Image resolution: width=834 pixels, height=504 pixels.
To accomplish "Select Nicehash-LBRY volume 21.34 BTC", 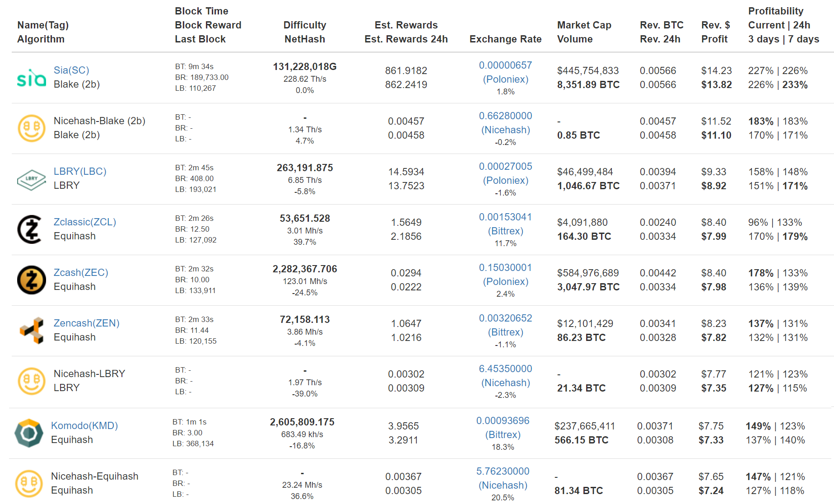I will pos(581,388).
